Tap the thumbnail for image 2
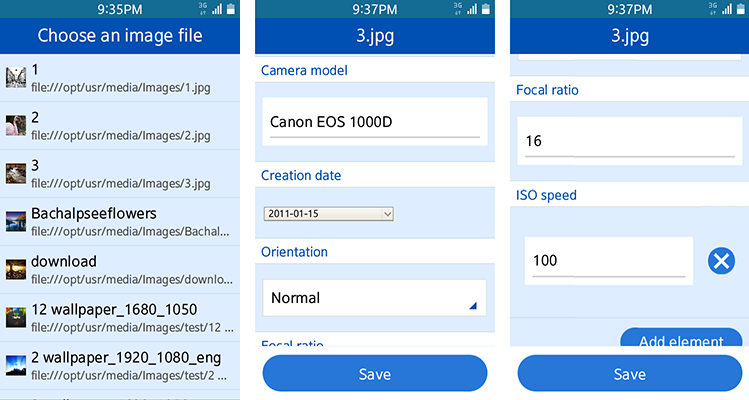The width and height of the screenshot is (749, 400). [x=15, y=125]
